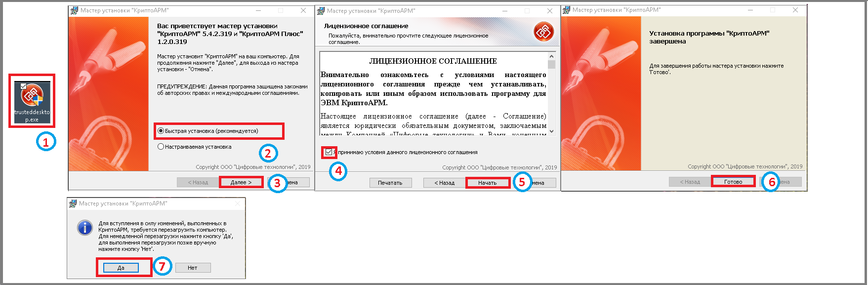Click the up arrow of the license text scrollbar
Image resolution: width=868 pixels, height=285 pixels.
pyautogui.click(x=552, y=56)
